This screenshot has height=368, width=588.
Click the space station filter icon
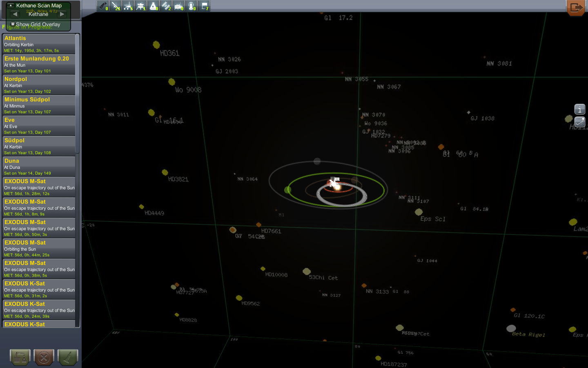coord(166,6)
